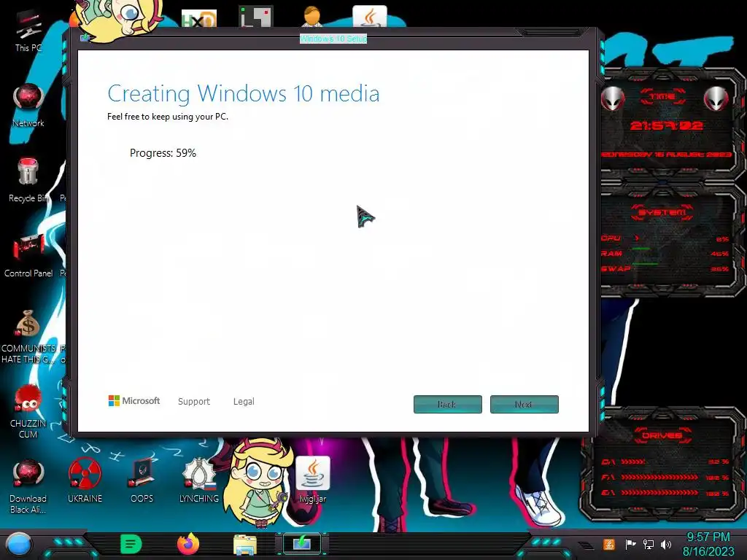Open the LYNCHING desktop icon
747x560 pixels.
click(x=199, y=480)
